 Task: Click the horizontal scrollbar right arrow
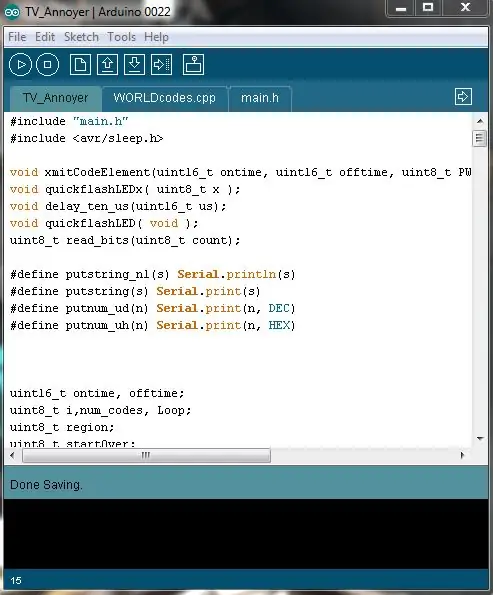click(462, 455)
